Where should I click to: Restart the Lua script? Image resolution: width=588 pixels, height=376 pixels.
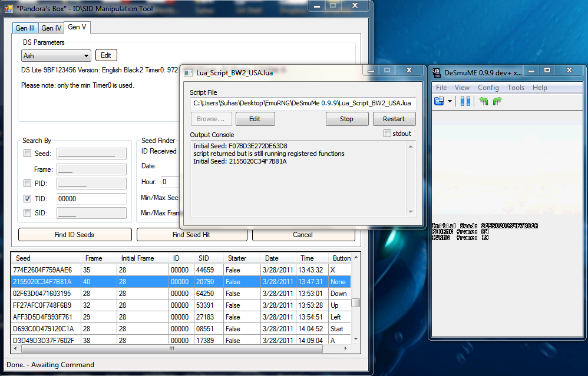[x=394, y=119]
